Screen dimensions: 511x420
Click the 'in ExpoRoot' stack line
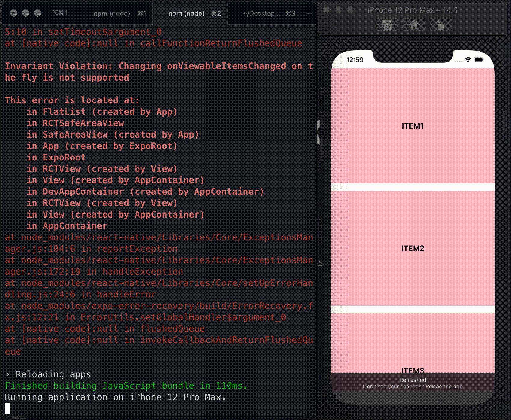tap(56, 157)
